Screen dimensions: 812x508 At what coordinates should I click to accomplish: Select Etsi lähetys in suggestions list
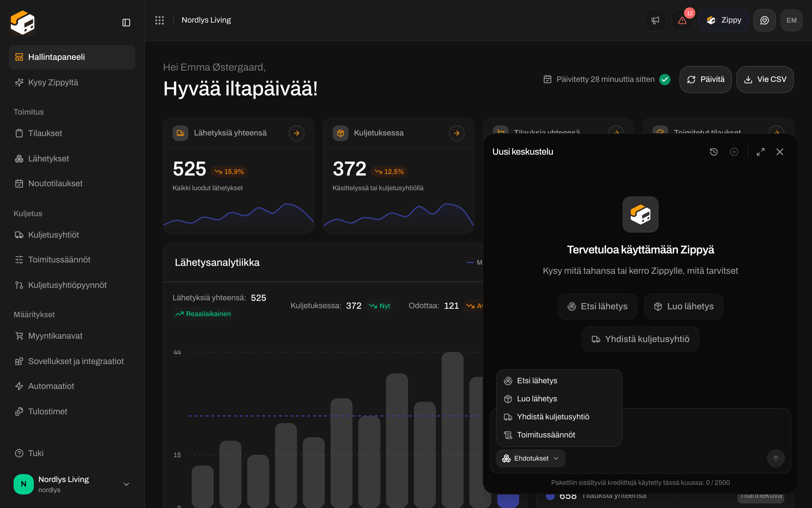(x=559, y=381)
